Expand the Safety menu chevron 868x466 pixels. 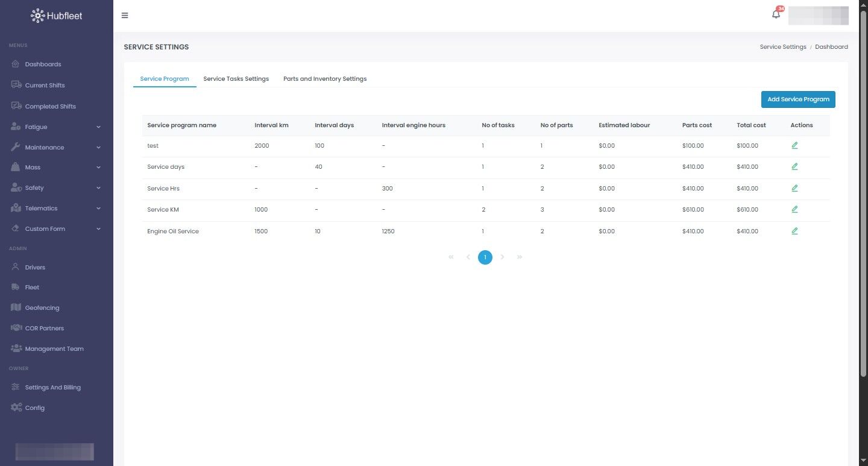click(x=98, y=188)
